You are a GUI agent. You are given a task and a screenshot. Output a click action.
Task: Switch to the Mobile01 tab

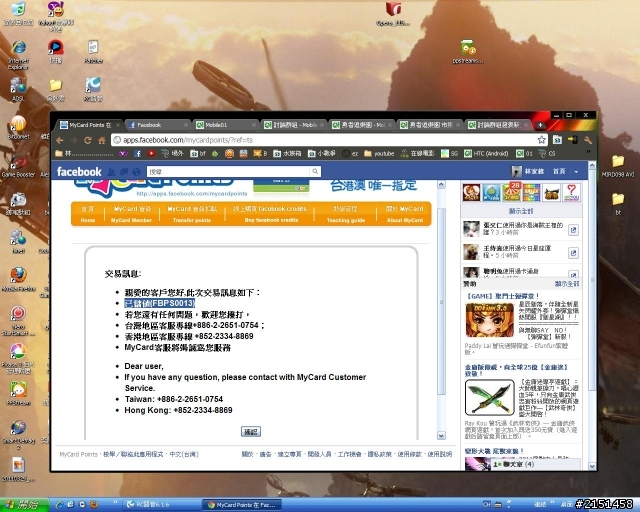227,125
